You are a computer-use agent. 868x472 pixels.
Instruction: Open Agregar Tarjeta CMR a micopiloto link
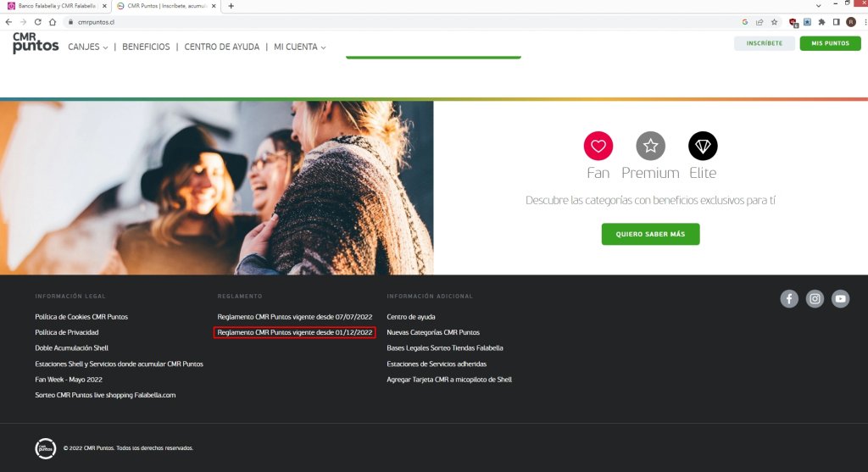point(449,380)
